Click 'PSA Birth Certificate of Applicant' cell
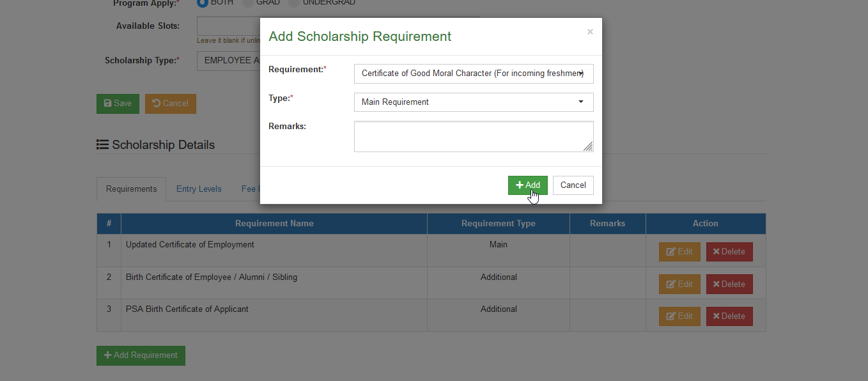868x381 pixels. point(274,315)
